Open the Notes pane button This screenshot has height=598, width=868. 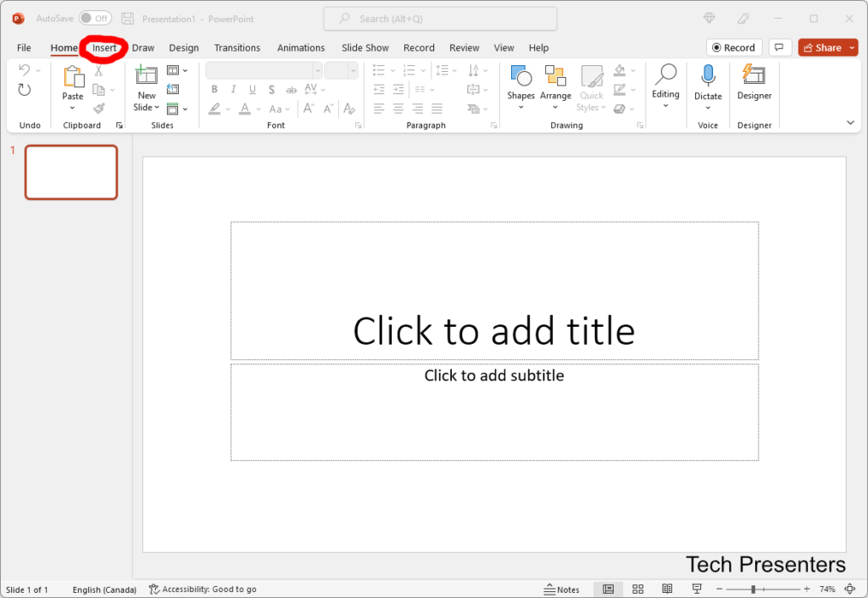click(x=561, y=590)
